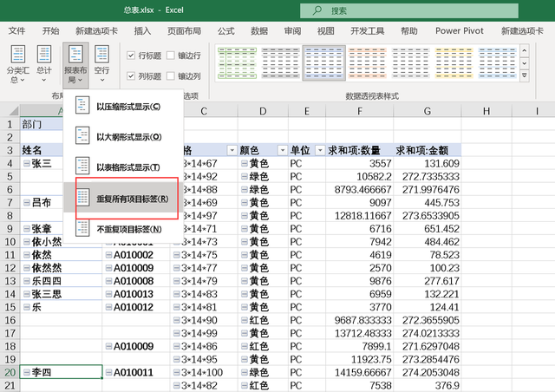Collapse the A010011 item group
The image size is (555, 392).
[108, 373]
